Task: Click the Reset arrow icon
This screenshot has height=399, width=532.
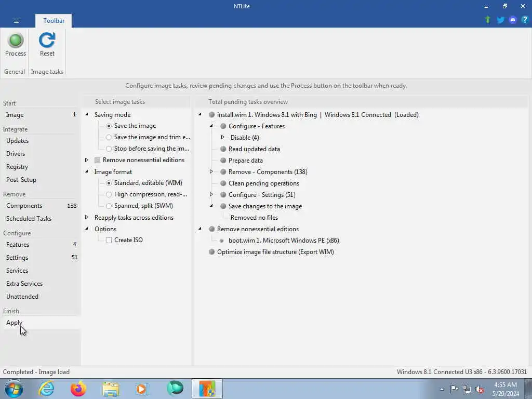Action: pos(47,40)
